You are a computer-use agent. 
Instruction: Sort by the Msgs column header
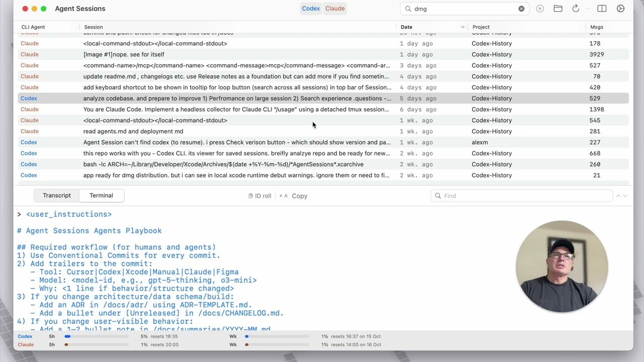pyautogui.click(x=597, y=27)
